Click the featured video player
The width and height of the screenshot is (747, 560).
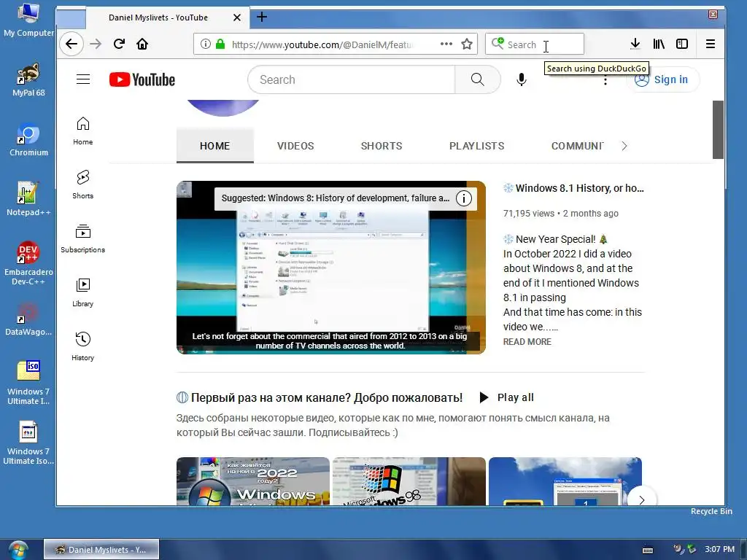coord(331,268)
